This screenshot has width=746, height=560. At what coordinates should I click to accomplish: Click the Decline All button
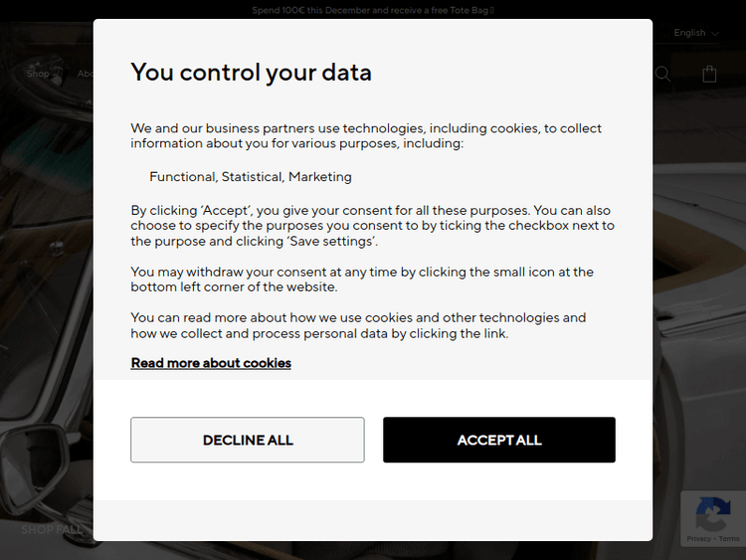click(x=248, y=440)
